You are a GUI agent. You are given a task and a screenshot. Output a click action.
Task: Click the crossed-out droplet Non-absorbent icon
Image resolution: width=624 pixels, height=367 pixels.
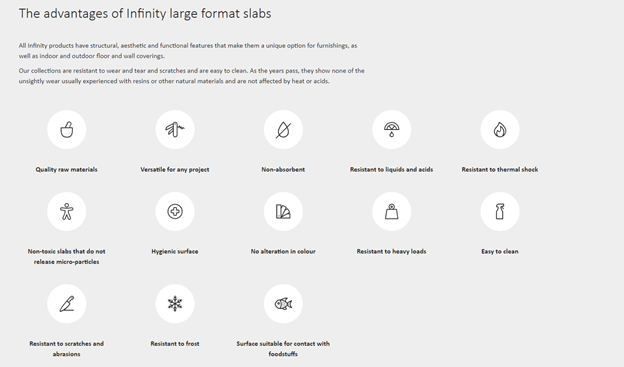coord(283,129)
